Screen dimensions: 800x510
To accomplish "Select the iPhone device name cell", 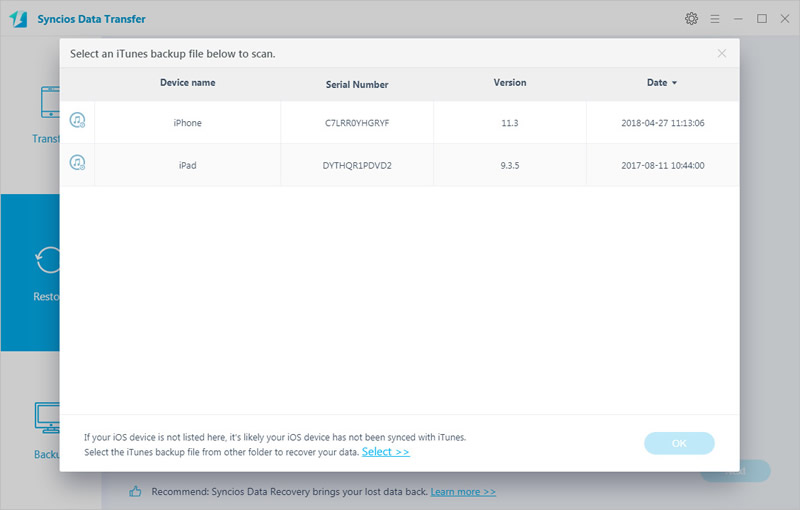I will point(187,123).
